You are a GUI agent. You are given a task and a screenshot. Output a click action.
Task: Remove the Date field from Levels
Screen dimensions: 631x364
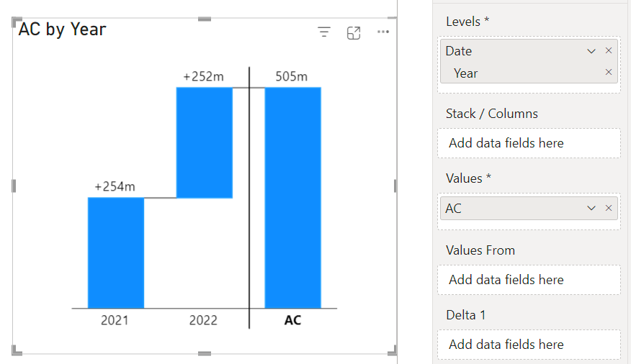(x=609, y=51)
